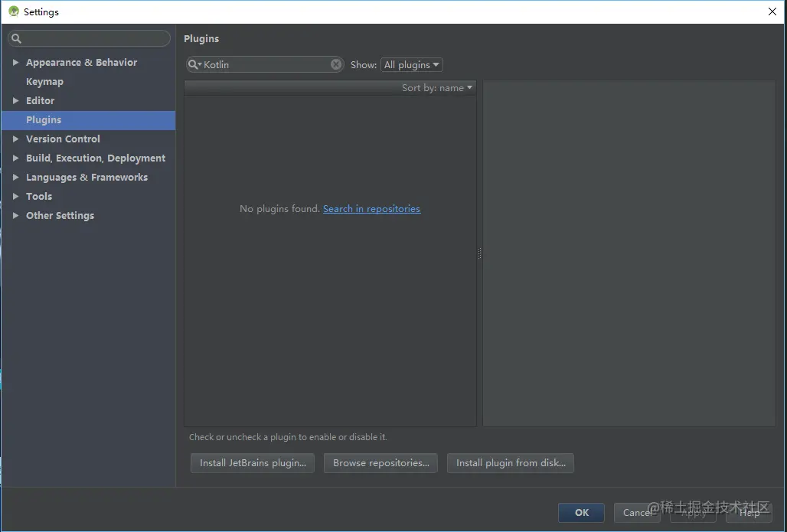Click the Android Studio icon in title bar

click(14, 11)
